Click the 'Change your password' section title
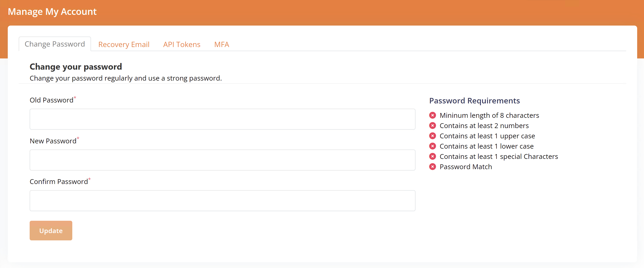644x268 pixels. 76,67
